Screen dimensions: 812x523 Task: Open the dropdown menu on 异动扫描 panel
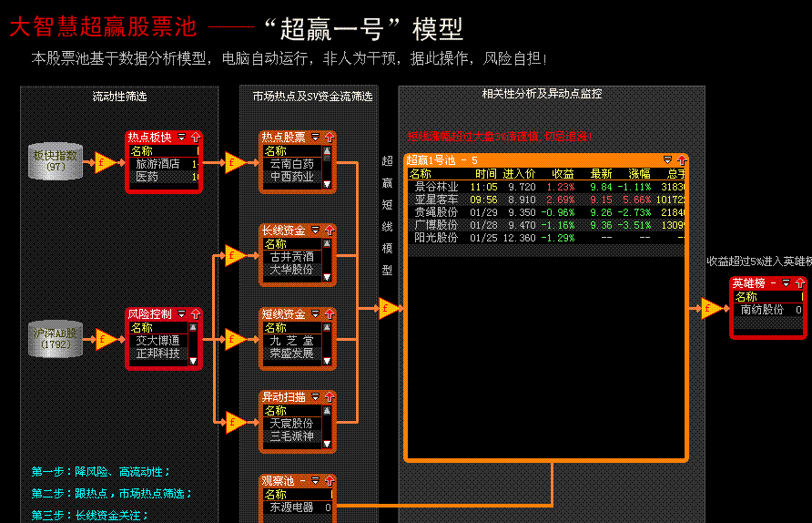tap(315, 396)
